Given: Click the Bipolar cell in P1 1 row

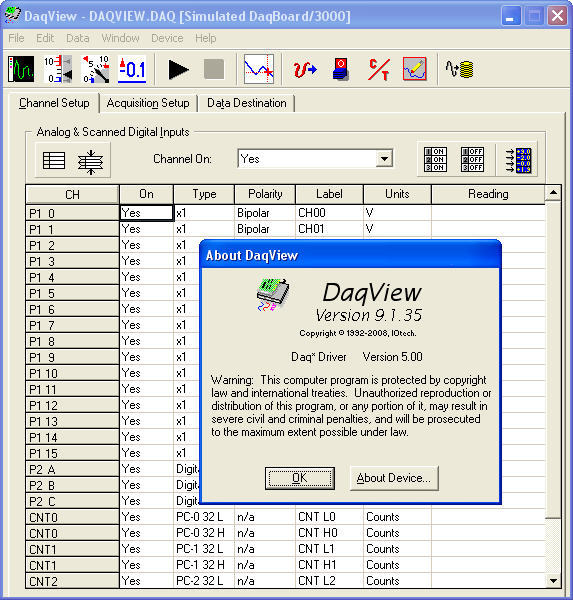Looking at the screenshot, I should point(265,229).
